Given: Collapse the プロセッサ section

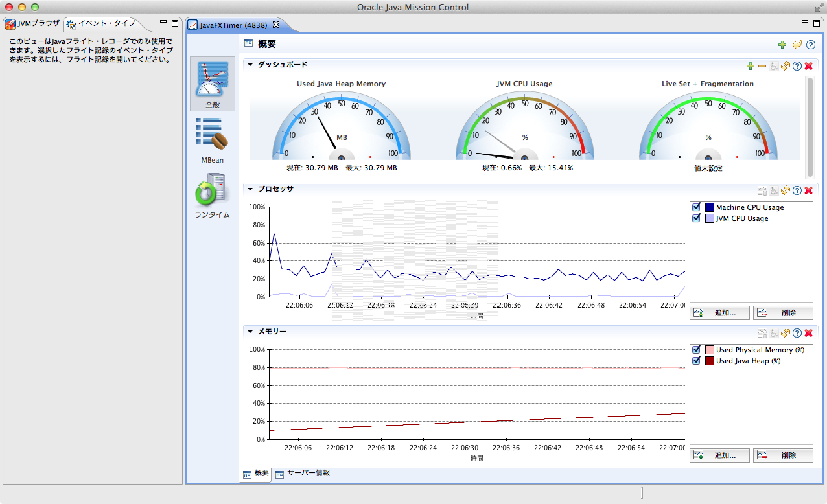Looking at the screenshot, I should 250,189.
